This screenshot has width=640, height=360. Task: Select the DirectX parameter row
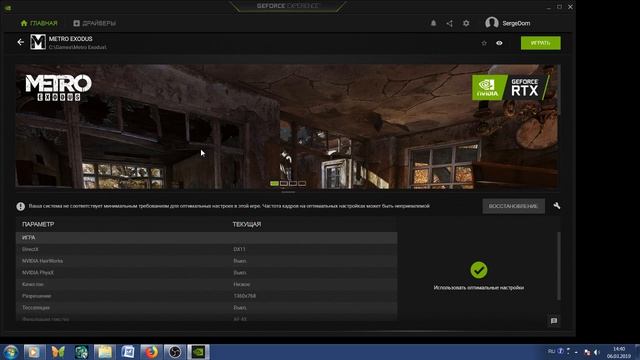pyautogui.click(x=207, y=249)
